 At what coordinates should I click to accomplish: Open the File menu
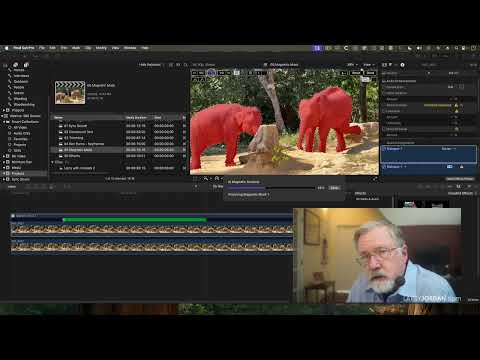point(42,48)
